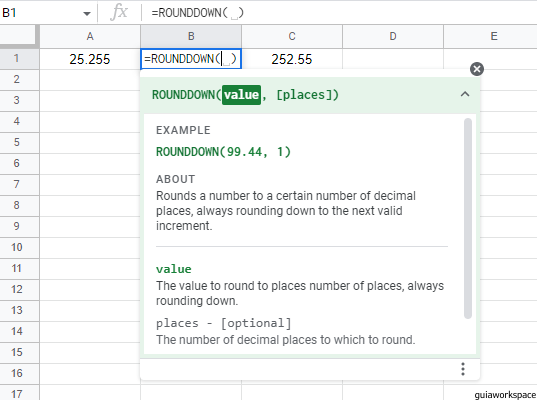Click the fx function icon

(119, 13)
